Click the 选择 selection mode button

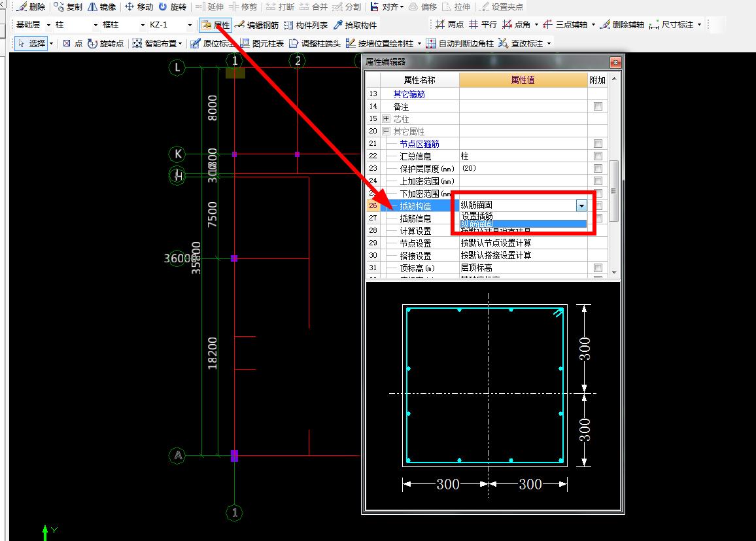[x=33, y=43]
